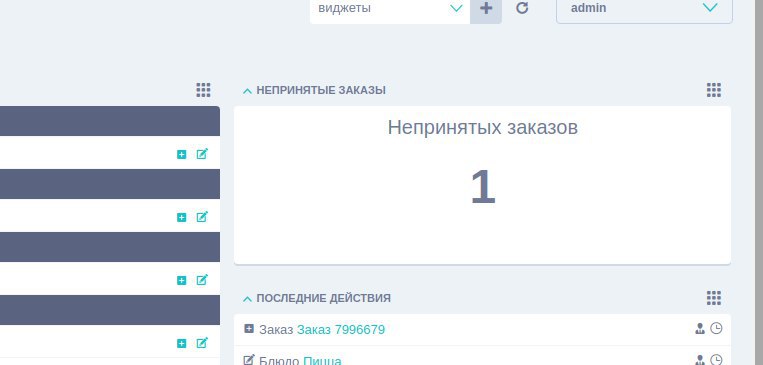Click edit icon in fourth model row
Image resolution: width=763 pixels, height=365 pixels.
pos(202,343)
